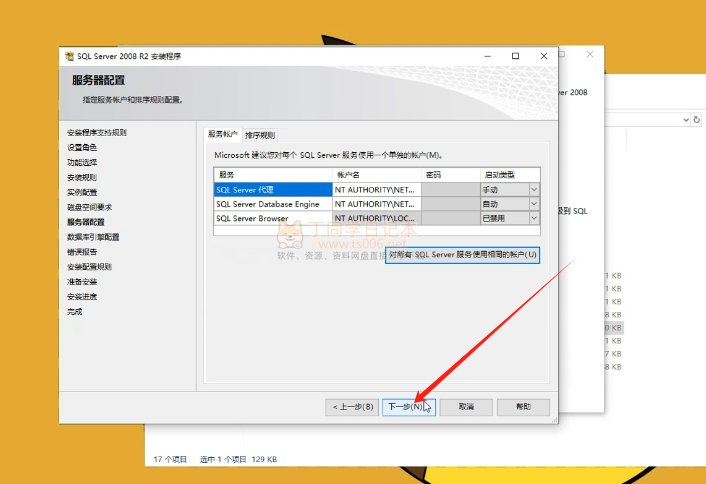The image size is (706, 484).
Task: Click account name cell for Database Engine
Action: [376, 204]
